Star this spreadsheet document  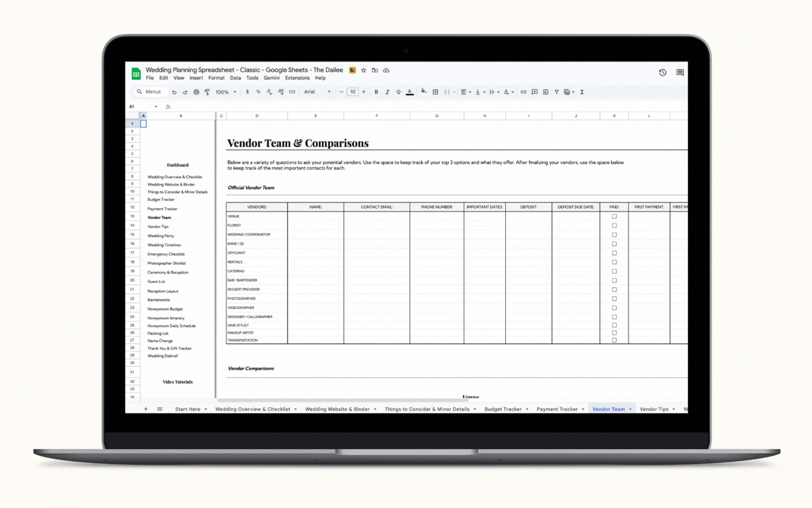tap(363, 70)
